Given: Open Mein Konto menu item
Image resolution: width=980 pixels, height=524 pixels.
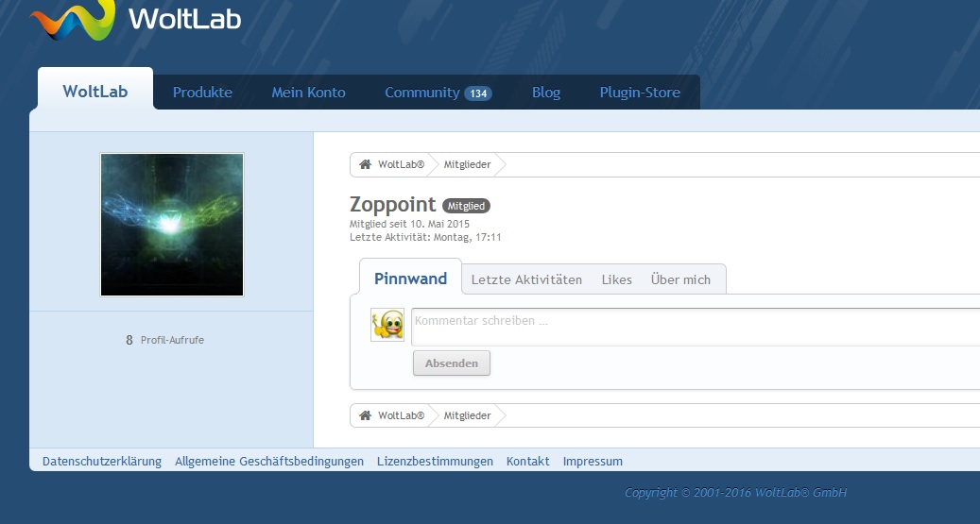Looking at the screenshot, I should [x=308, y=93].
